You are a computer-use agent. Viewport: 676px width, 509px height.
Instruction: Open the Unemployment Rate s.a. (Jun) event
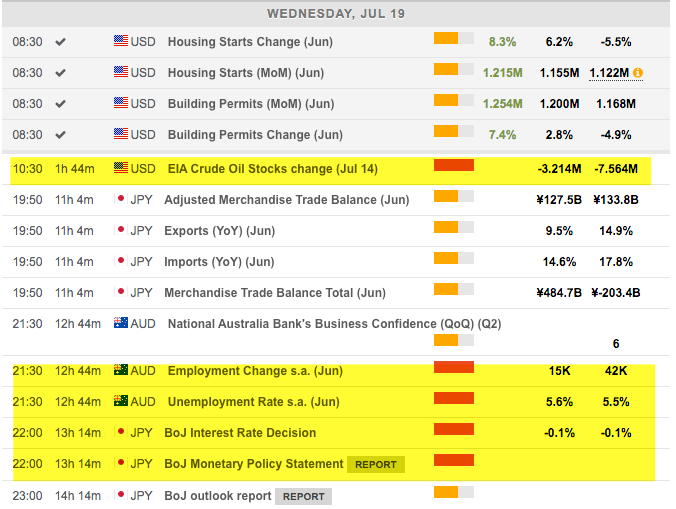click(254, 402)
